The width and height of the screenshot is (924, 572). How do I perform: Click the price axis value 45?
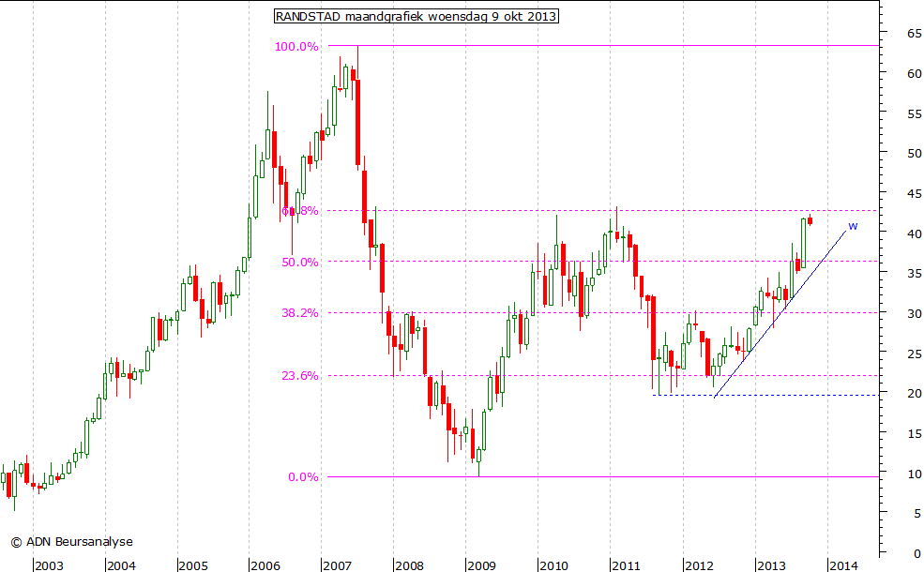click(x=914, y=194)
